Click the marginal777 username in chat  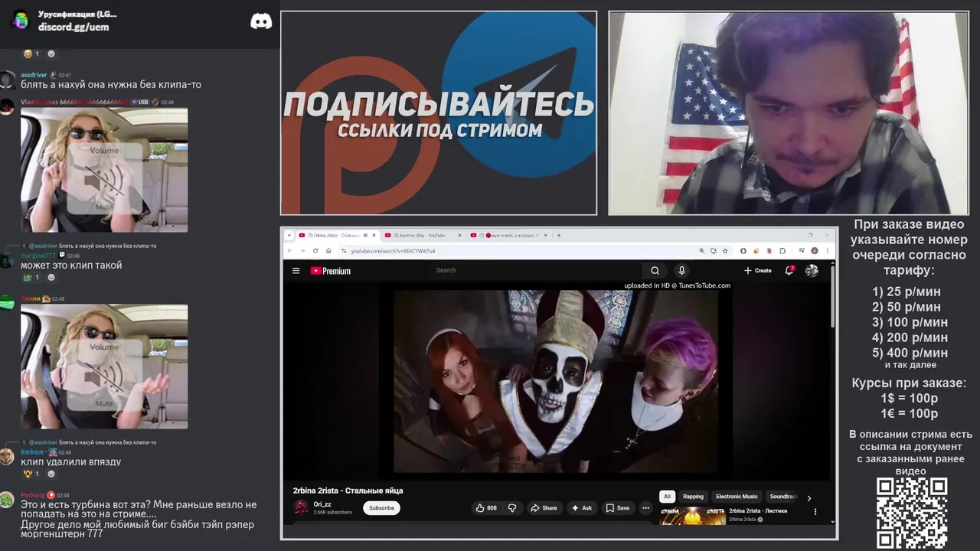[x=38, y=256]
